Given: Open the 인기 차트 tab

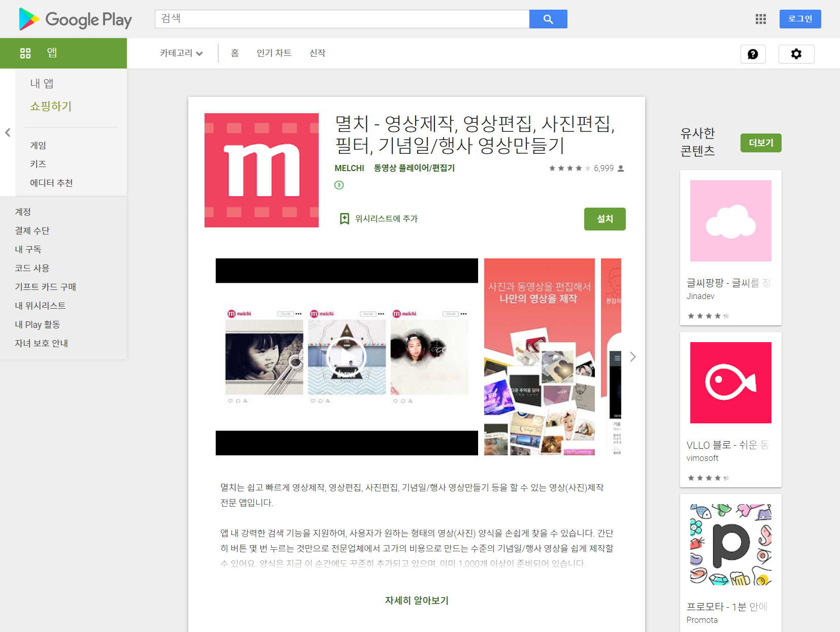Looking at the screenshot, I should (x=274, y=53).
